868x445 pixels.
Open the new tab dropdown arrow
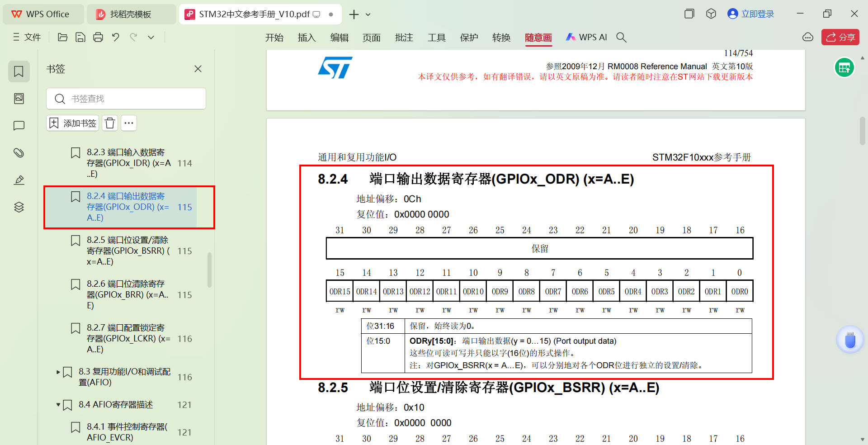click(x=368, y=14)
